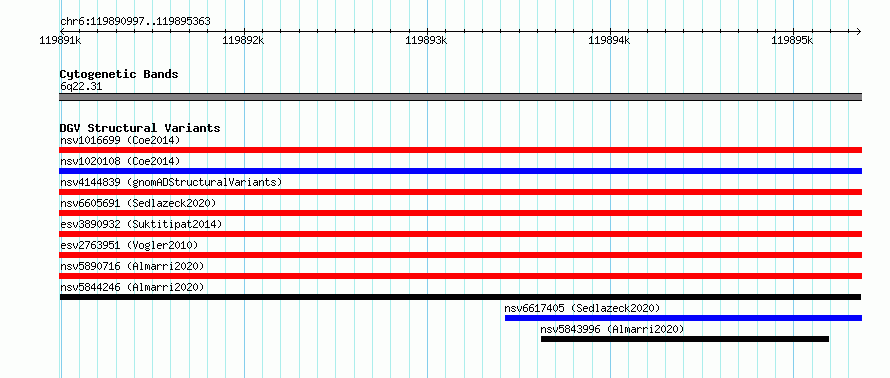Image resolution: width=890 pixels, height=378 pixels.
Task: Select the red bar under nsv4144839
Action: click(x=460, y=192)
